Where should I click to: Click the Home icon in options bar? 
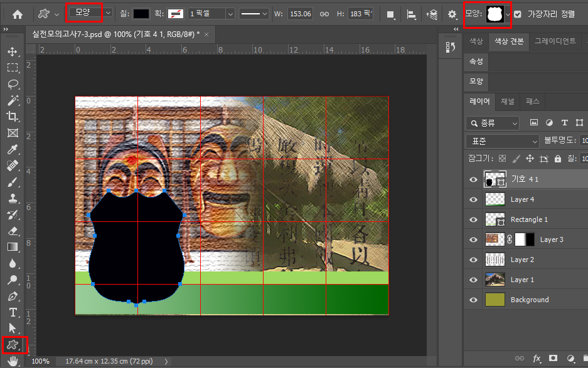click(x=18, y=14)
